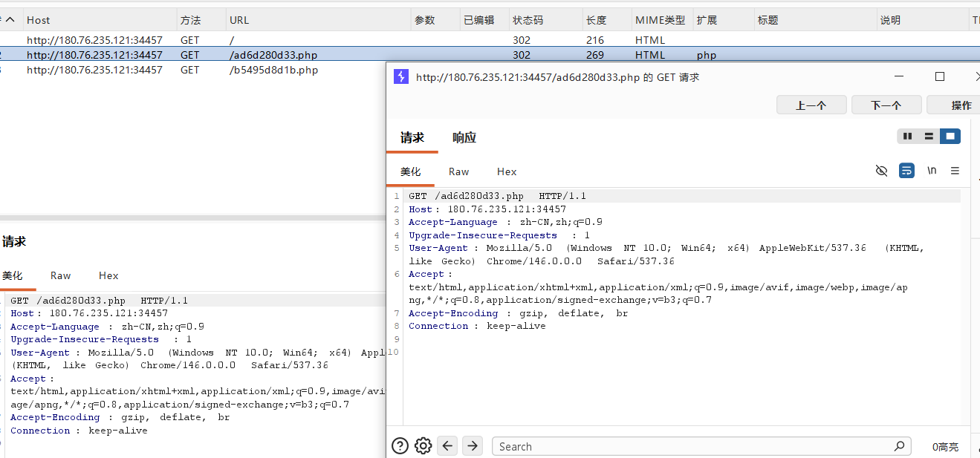Click Connection keep-alive line in popup editor
Screen dimensions: 980x458
[477, 326]
